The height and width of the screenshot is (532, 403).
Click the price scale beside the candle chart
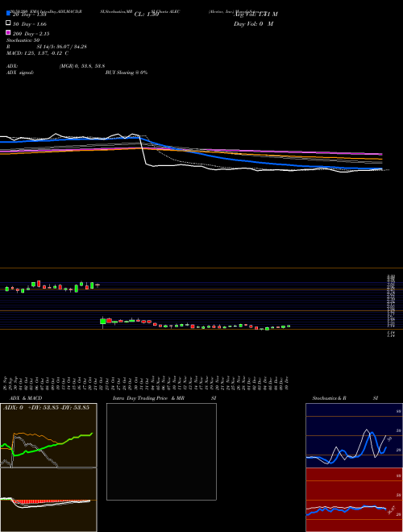tap(391, 305)
